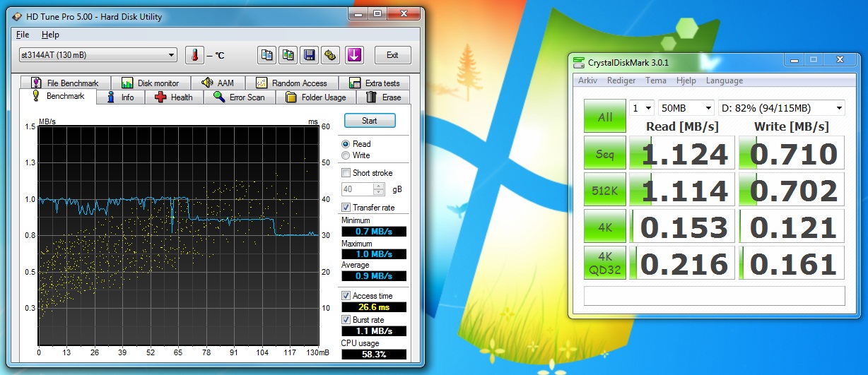The image size is (868, 375).
Task: Click the copy screenshot to clipboard icon
Action: pyautogui.click(x=288, y=55)
